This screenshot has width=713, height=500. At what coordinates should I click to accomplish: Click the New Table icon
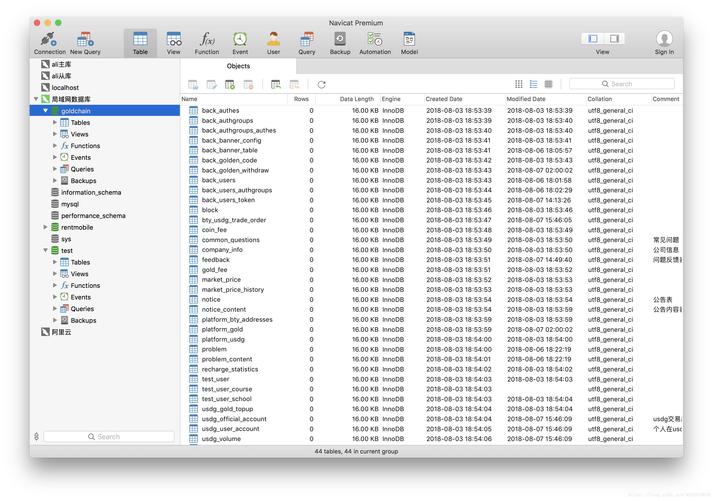click(x=230, y=85)
